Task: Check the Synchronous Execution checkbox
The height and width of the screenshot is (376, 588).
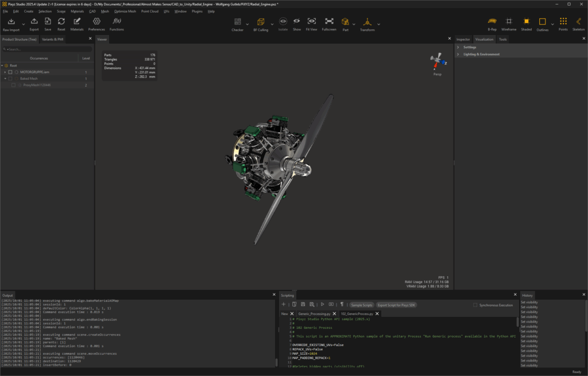Action: coord(475,305)
